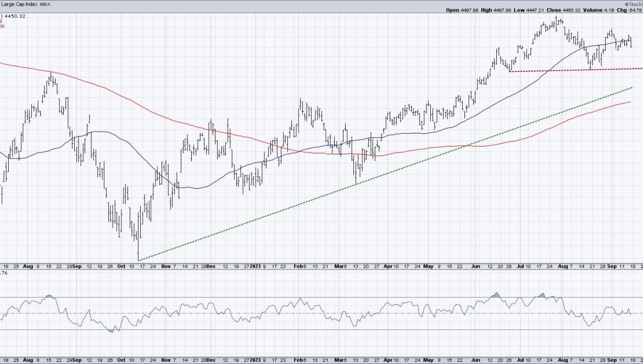Select May on the price panel date axis

coord(429,266)
